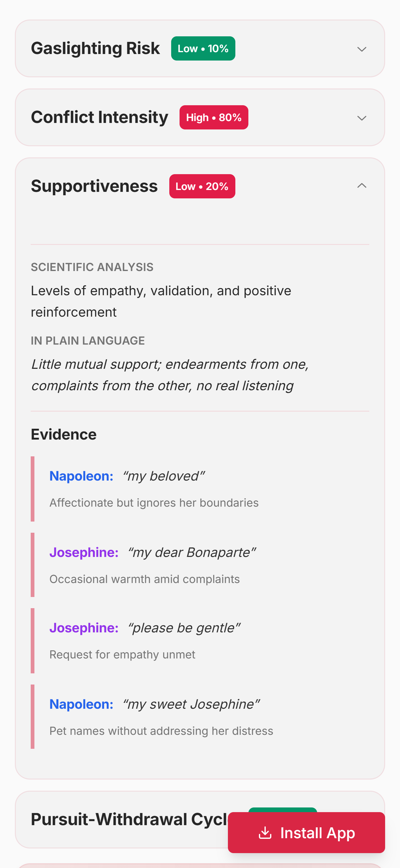
Task: Click the Evidence section header
Action: click(x=63, y=434)
